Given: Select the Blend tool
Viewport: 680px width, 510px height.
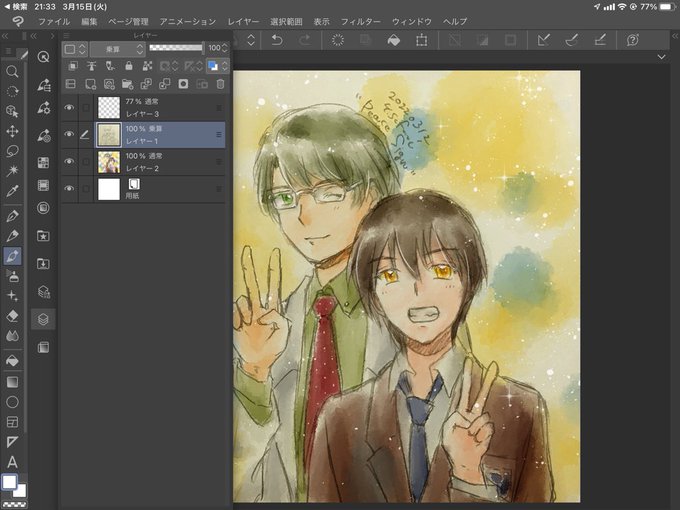Looking at the screenshot, I should pos(12,336).
